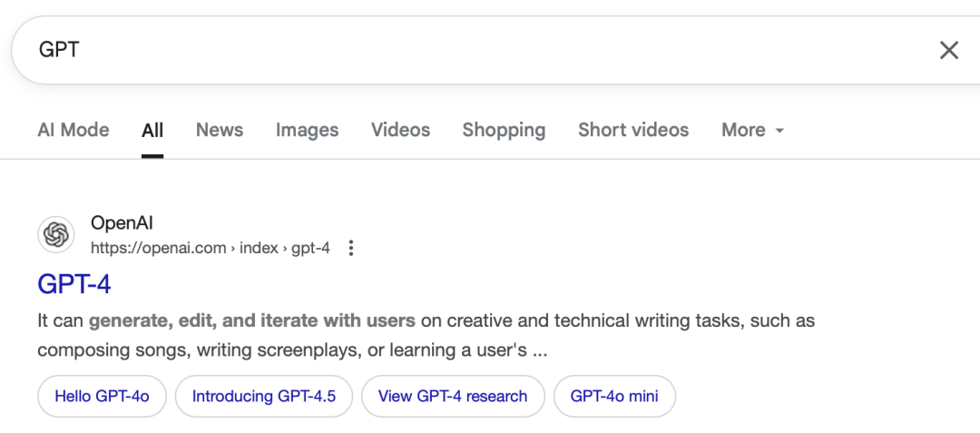The height and width of the screenshot is (433, 980).
Task: Expand the More search filters dropdown
Action: (x=752, y=130)
